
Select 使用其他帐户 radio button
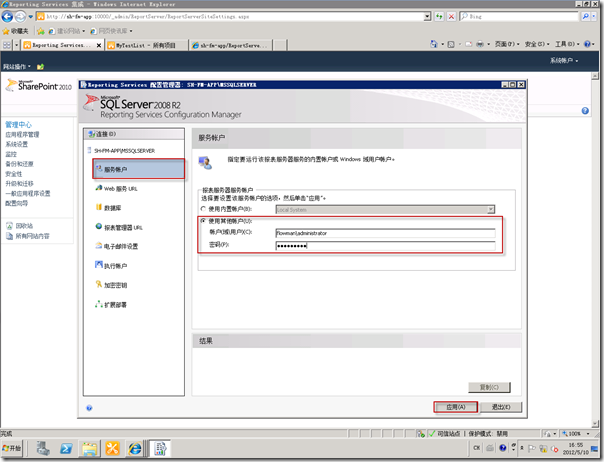tap(203, 221)
